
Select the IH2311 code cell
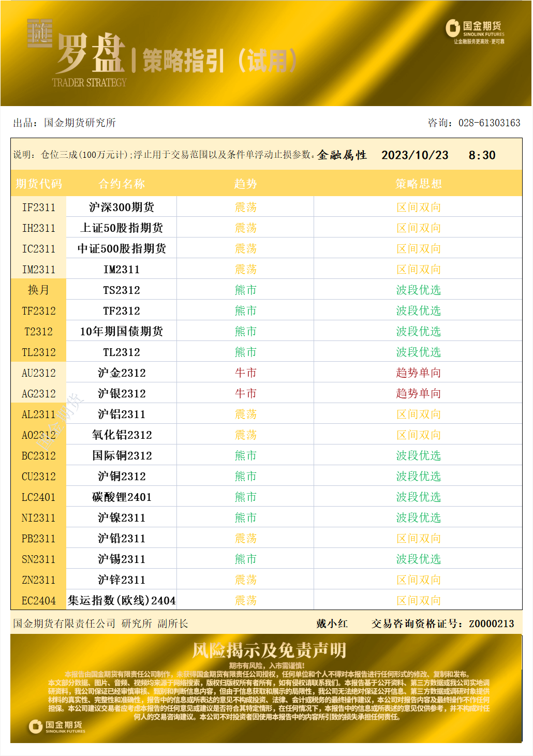coord(39,228)
